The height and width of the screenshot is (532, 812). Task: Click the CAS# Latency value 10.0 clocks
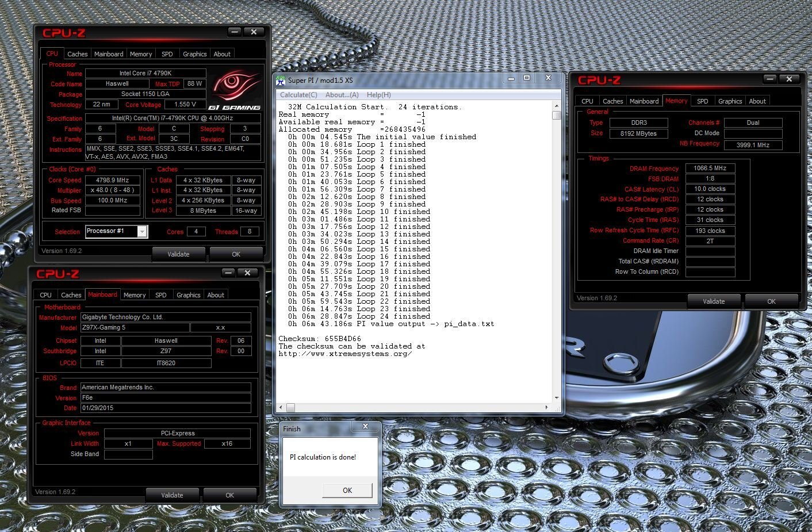(710, 189)
